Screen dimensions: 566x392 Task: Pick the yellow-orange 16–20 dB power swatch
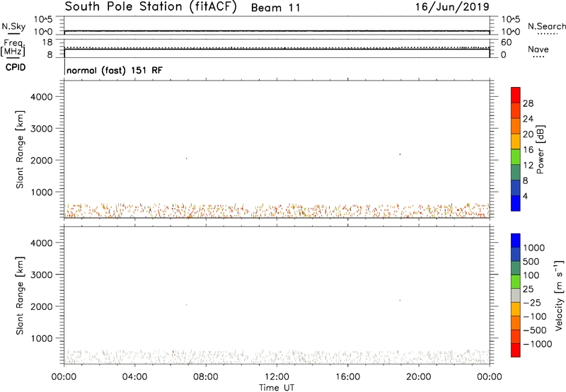[x=516, y=141]
